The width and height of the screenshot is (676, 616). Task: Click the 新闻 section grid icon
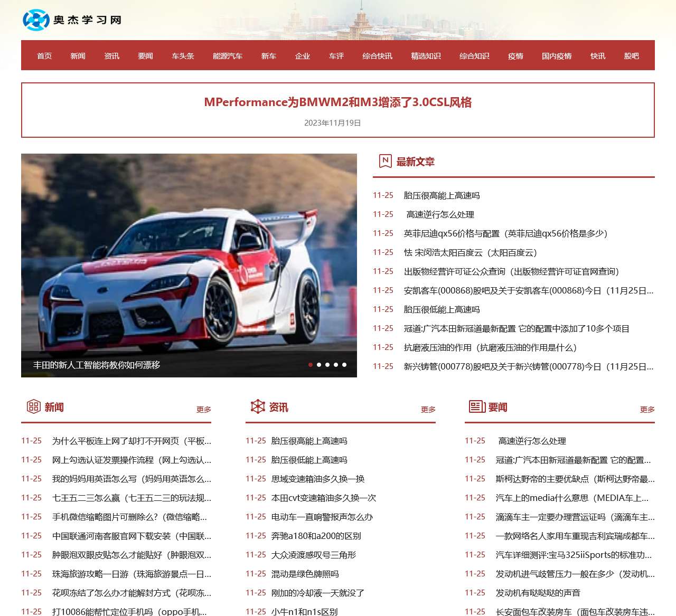coord(33,406)
